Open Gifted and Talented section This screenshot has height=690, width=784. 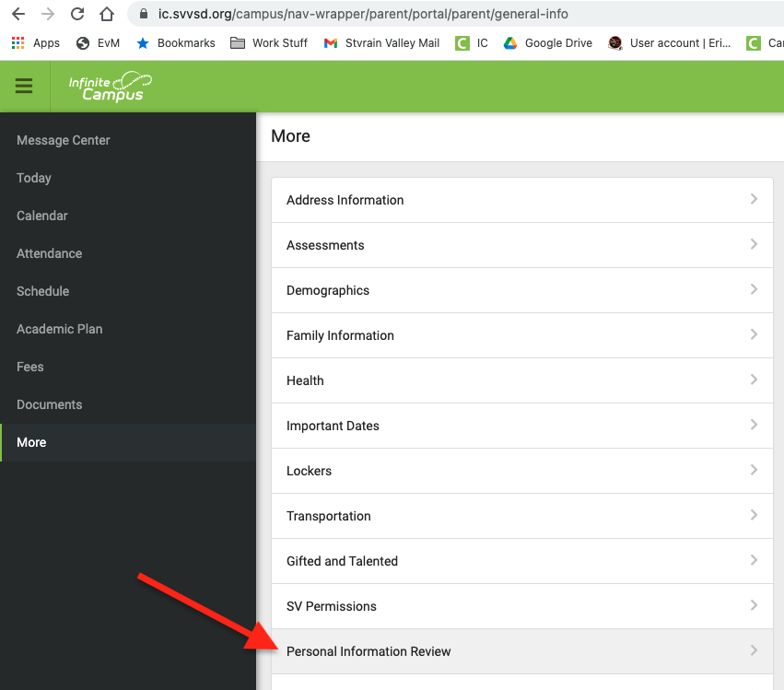click(x=342, y=561)
